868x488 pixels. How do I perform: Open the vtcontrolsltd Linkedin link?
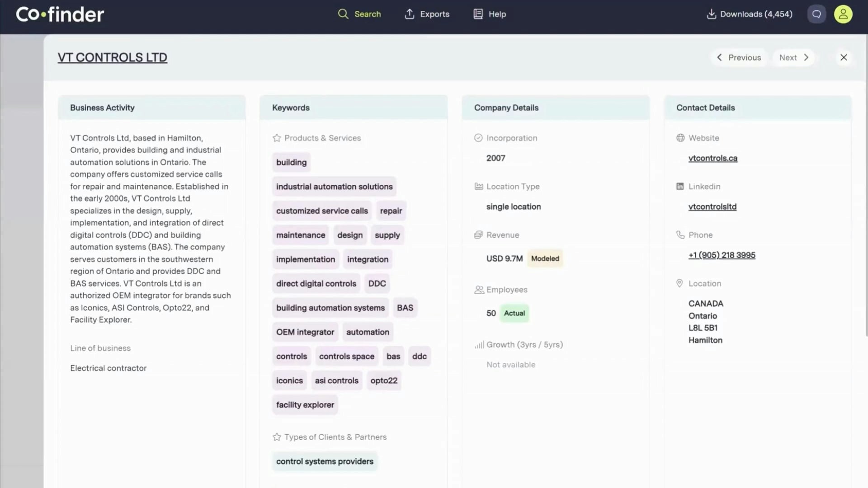click(x=712, y=206)
